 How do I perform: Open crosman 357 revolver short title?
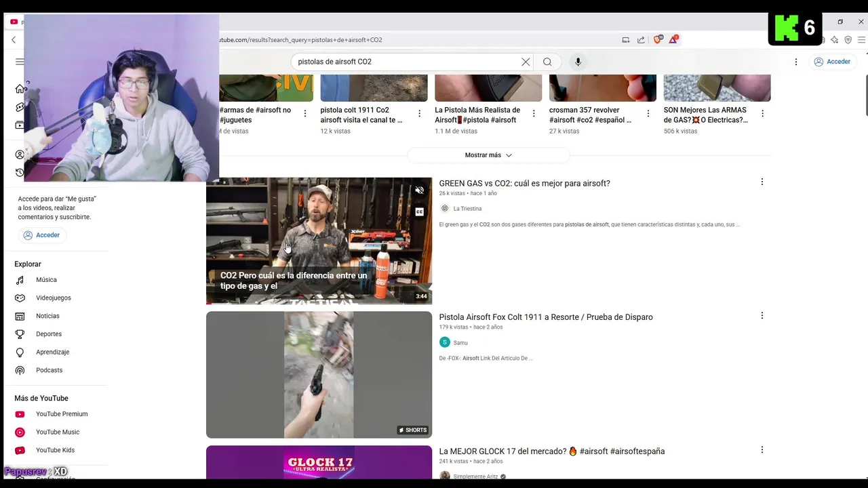click(591, 115)
